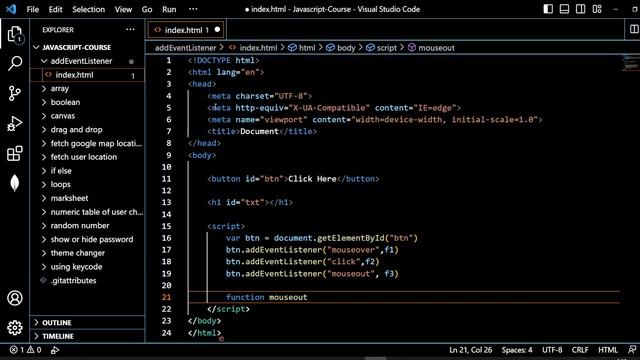Click Spaces: 4 indentation setting
This screenshot has height=360, width=640.
(517, 350)
